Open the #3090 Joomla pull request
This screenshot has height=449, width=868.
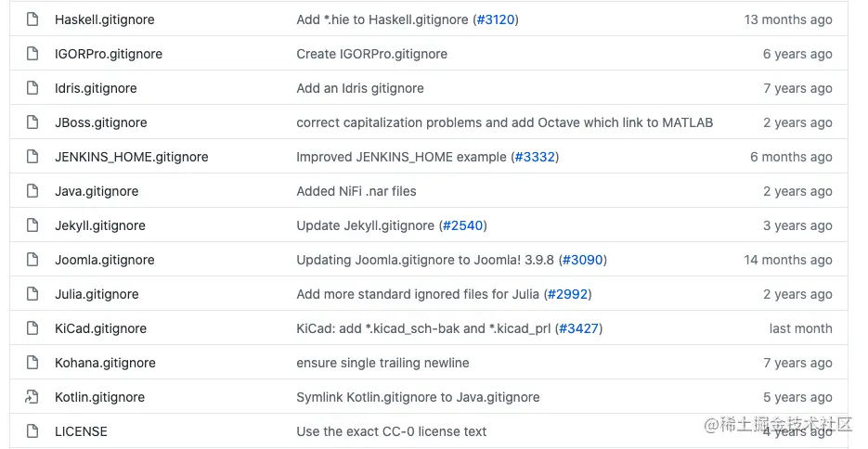pos(583,260)
